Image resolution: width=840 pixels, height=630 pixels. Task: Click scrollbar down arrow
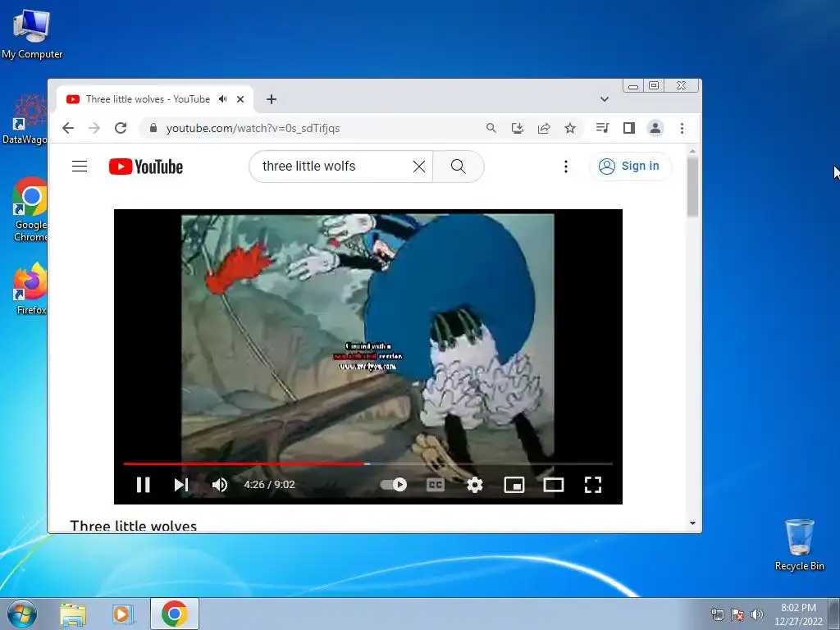(692, 523)
